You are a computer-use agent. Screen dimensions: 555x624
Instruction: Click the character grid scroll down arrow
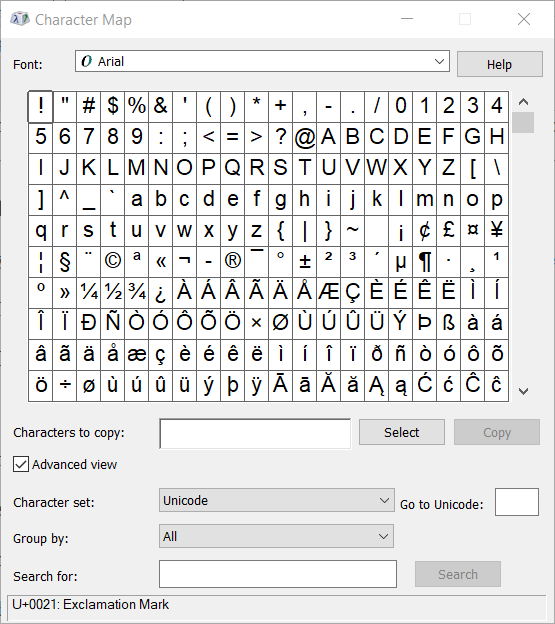(523, 391)
